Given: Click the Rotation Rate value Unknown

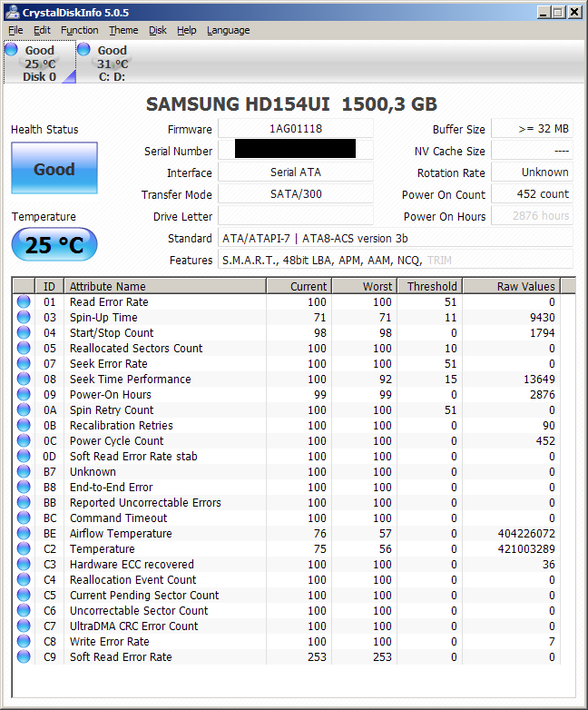Looking at the screenshot, I should [532, 173].
